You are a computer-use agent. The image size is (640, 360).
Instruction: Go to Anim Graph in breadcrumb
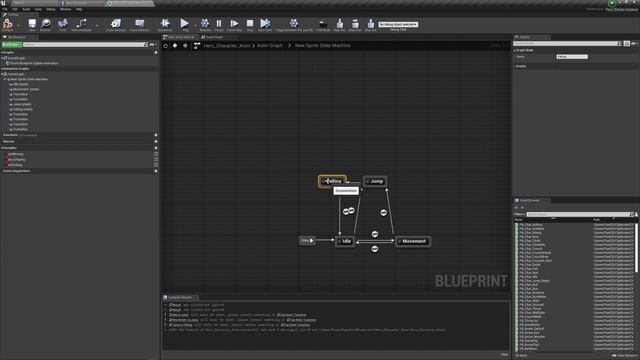(x=269, y=46)
